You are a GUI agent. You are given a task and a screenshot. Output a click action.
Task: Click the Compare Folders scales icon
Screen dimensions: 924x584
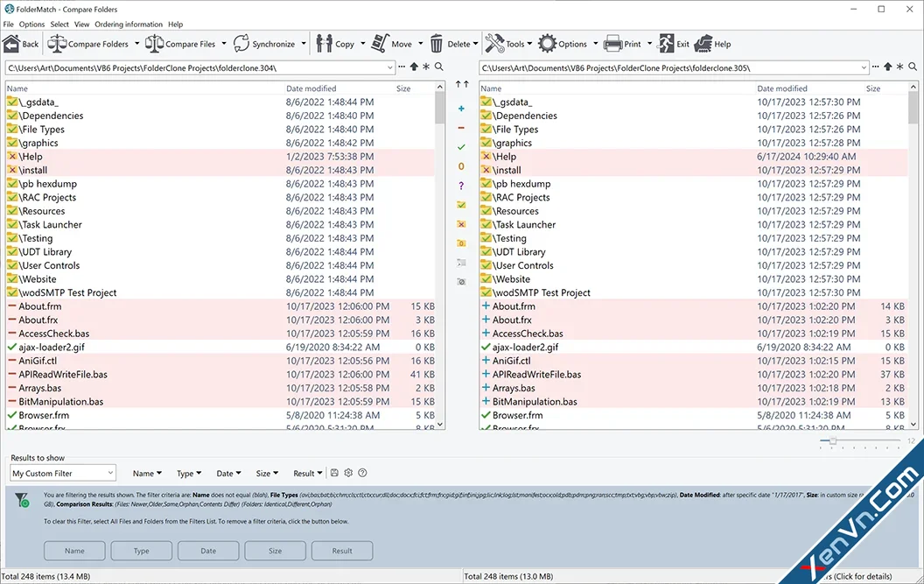click(57, 44)
